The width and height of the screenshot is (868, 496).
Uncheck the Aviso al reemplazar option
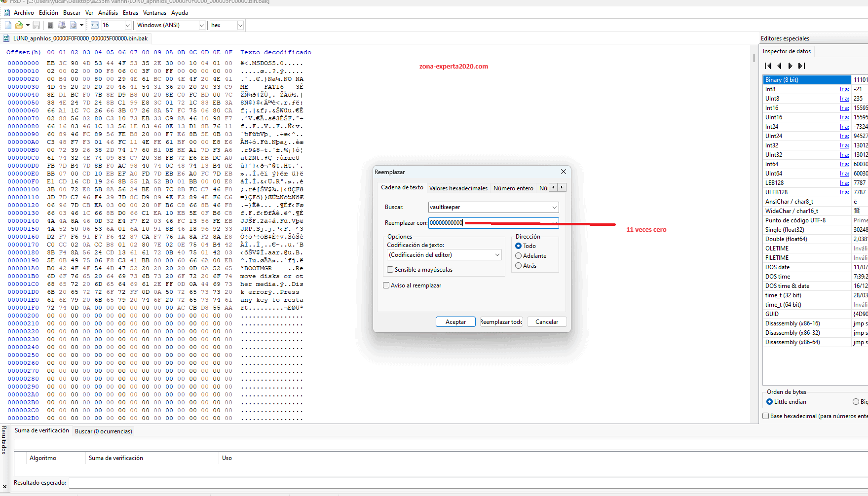point(386,285)
